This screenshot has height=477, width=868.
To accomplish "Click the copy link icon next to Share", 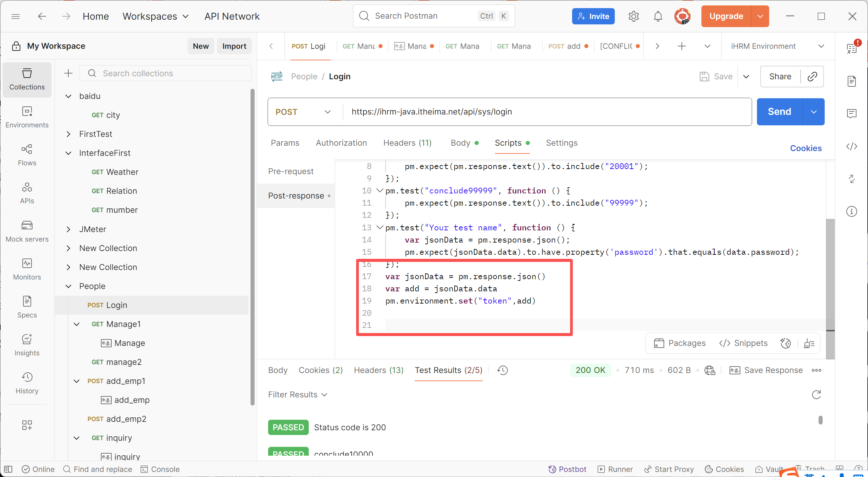I will click(812, 77).
